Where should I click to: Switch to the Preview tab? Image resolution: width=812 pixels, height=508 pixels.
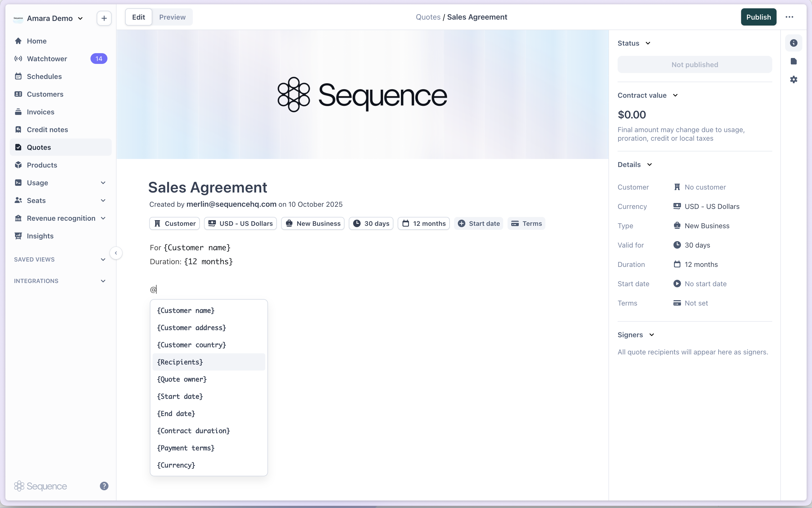point(172,17)
